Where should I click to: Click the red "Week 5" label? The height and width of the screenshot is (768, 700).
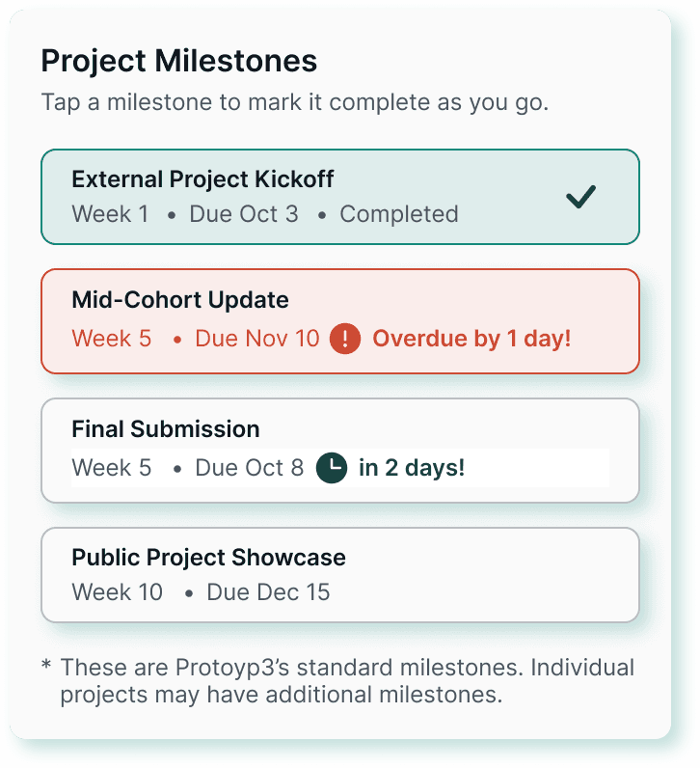pyautogui.click(x=111, y=339)
